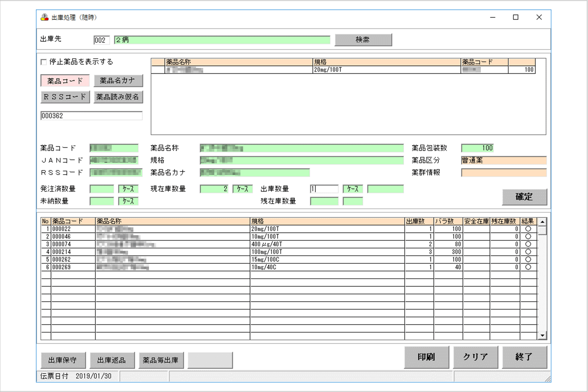The height and width of the screenshot is (392, 588).
Task: Click the 発注済数量 value field
Action: coord(102,189)
